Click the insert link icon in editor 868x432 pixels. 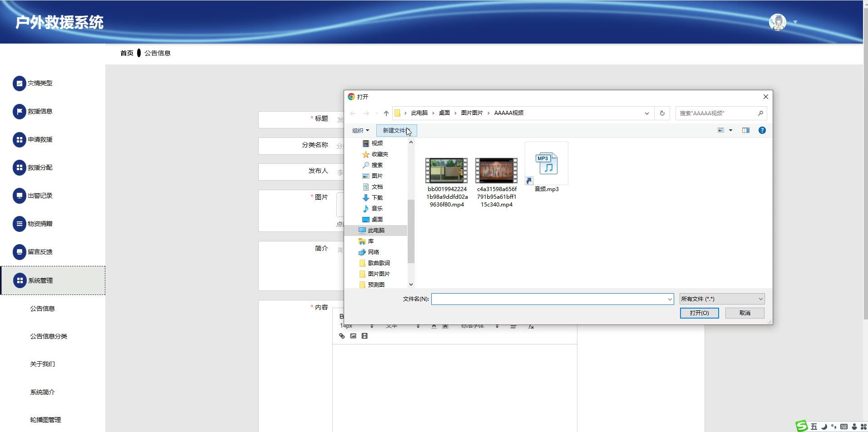[342, 336]
